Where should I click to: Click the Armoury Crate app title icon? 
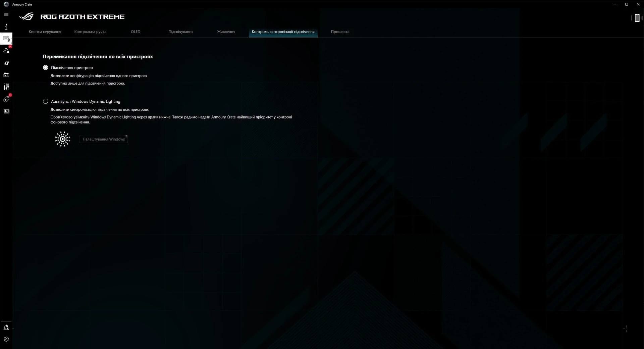6,4
